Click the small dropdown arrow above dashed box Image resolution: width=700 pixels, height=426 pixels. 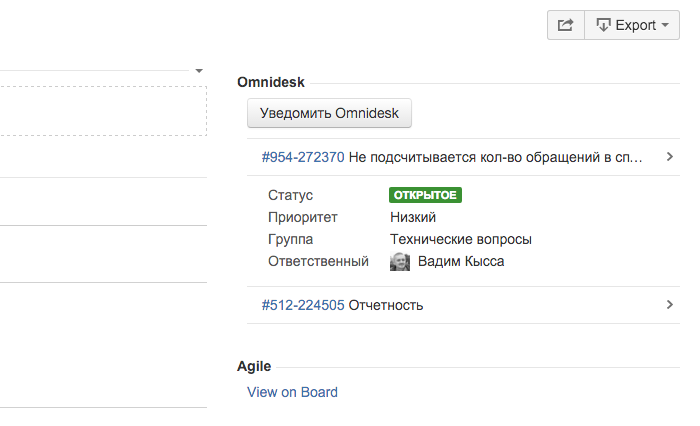click(199, 71)
